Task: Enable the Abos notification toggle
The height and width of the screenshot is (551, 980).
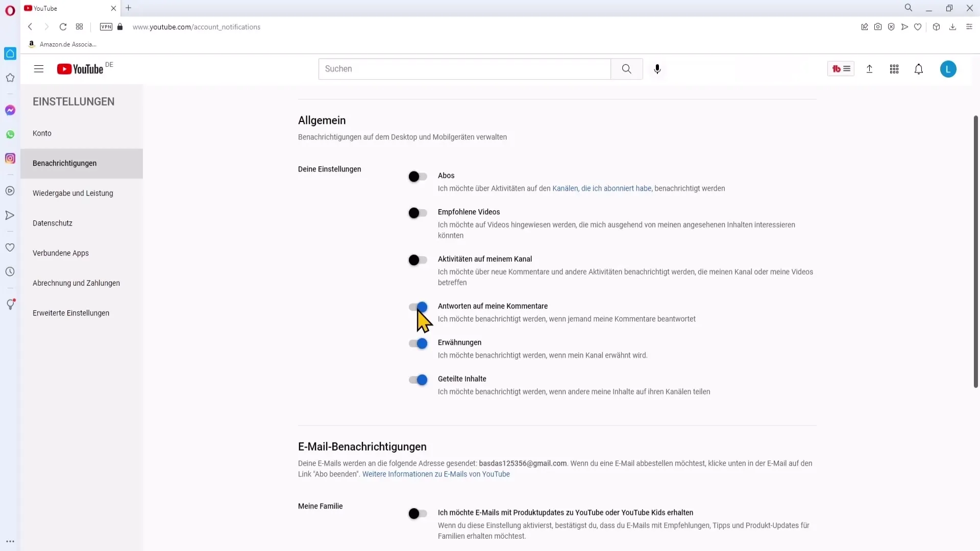Action: pyautogui.click(x=418, y=177)
